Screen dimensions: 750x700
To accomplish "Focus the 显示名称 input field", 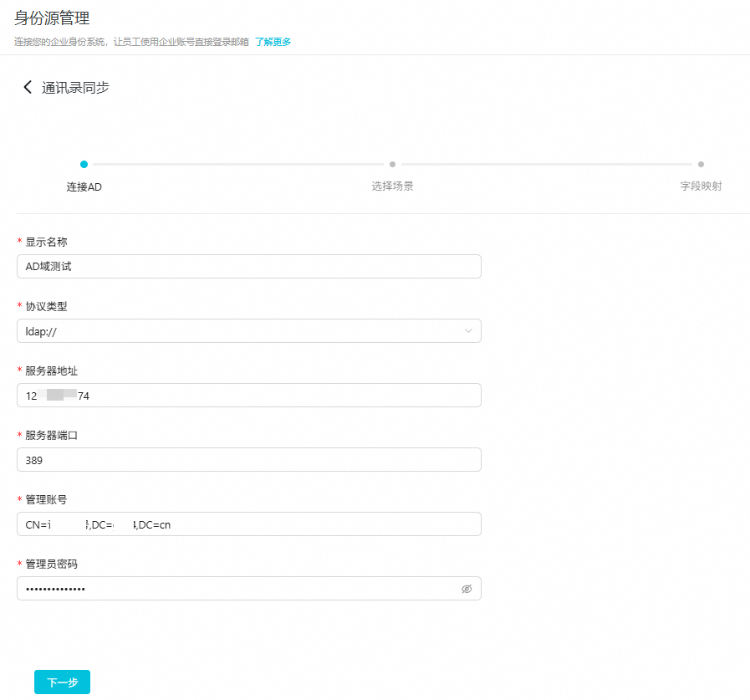I will coord(248,266).
